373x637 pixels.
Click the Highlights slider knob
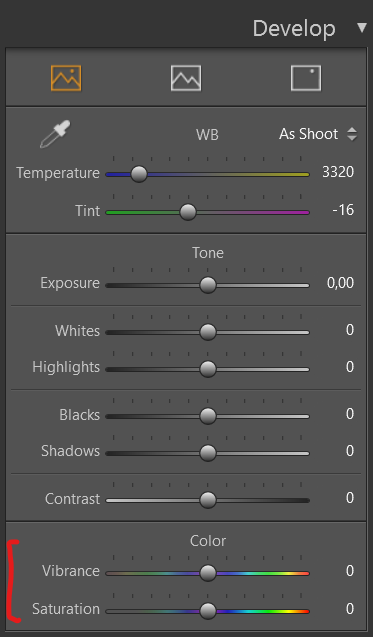(208, 369)
